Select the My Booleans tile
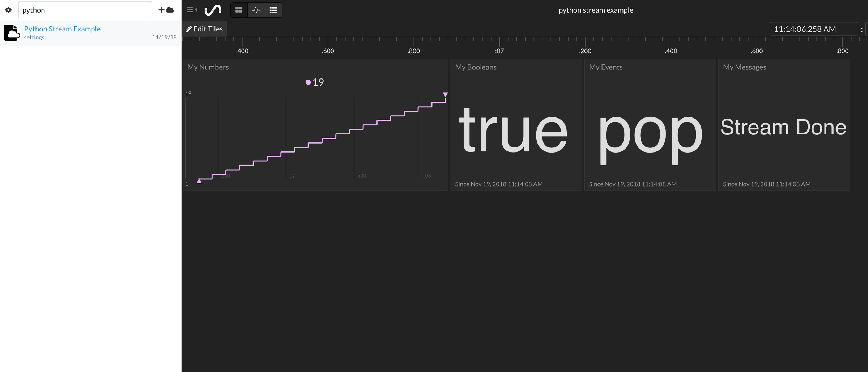The image size is (868, 372). point(516,124)
